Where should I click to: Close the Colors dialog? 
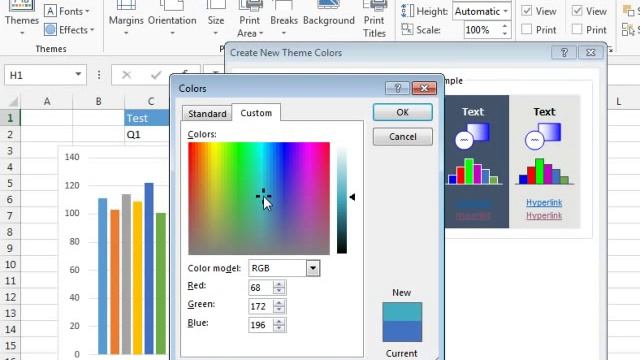(x=424, y=88)
